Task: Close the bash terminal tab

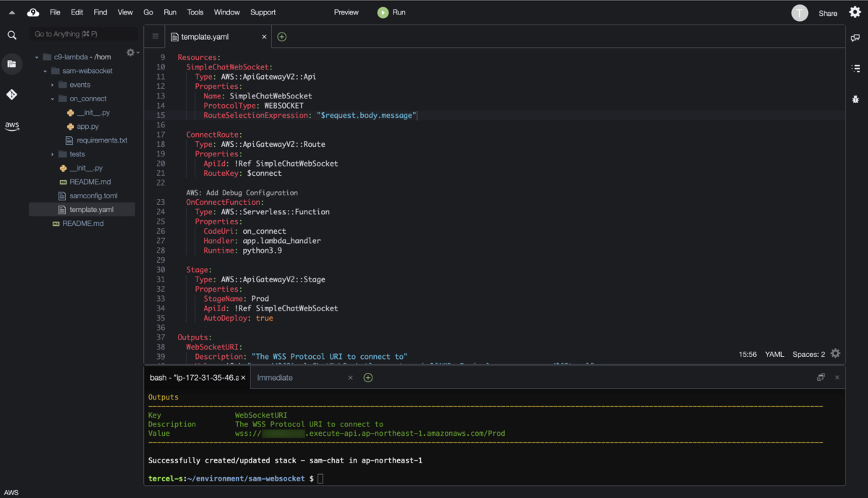Action: 243,378
